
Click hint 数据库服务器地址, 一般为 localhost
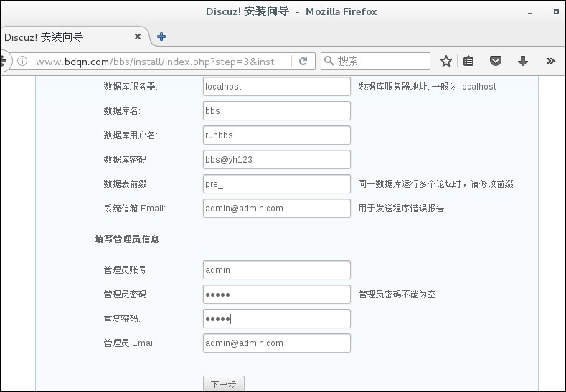427,87
